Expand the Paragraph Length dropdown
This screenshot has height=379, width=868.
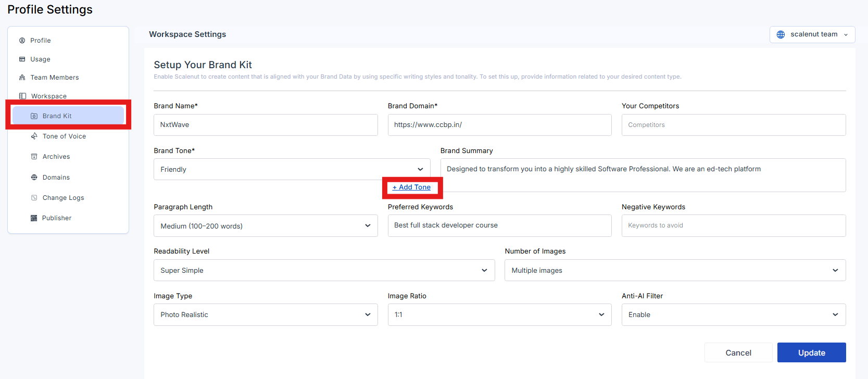266,226
